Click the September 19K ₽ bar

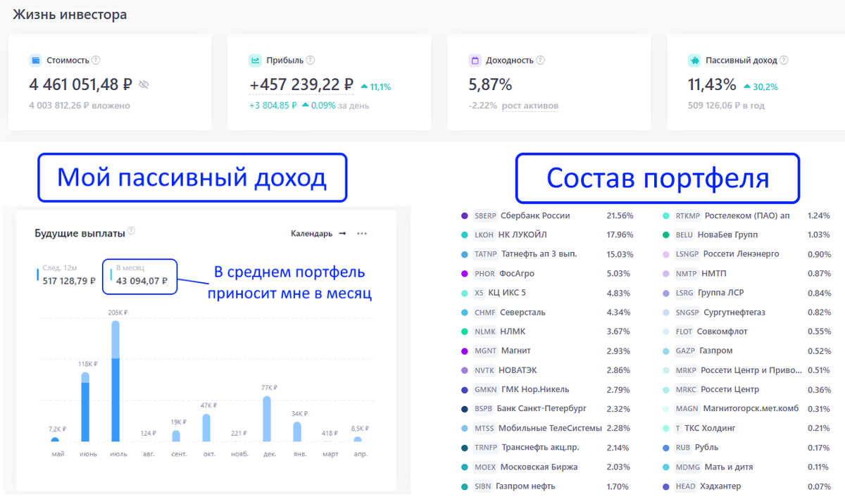click(176, 436)
